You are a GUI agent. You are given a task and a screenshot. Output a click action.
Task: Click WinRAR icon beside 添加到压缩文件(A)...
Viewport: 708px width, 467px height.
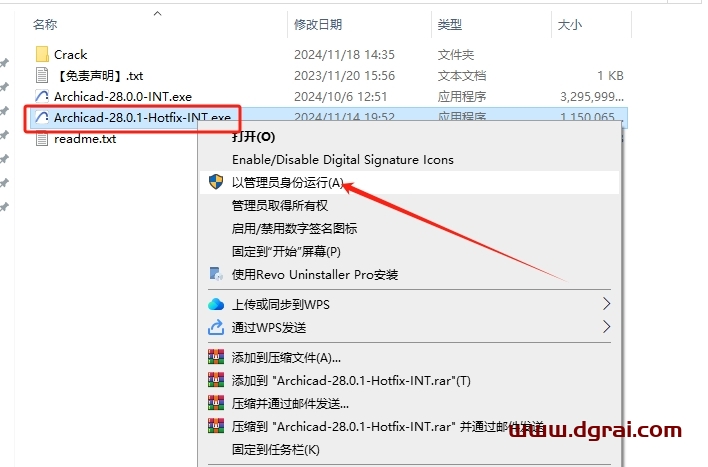coord(216,357)
